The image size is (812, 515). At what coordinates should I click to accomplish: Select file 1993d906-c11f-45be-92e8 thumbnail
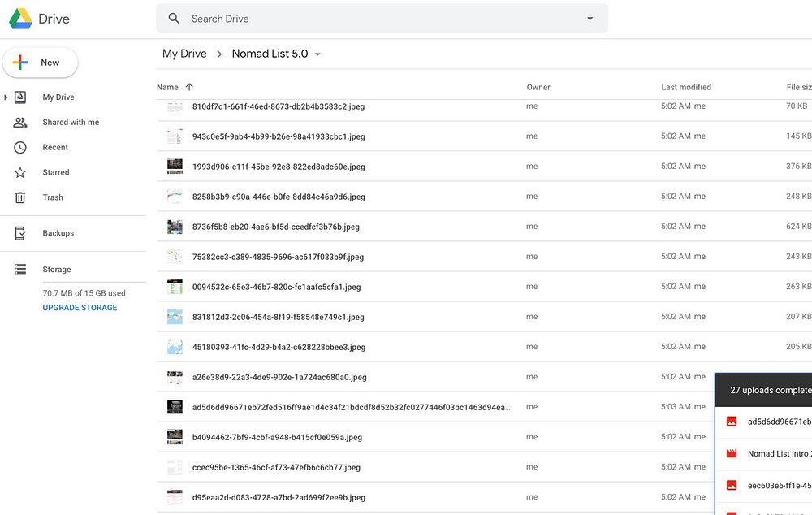175,167
